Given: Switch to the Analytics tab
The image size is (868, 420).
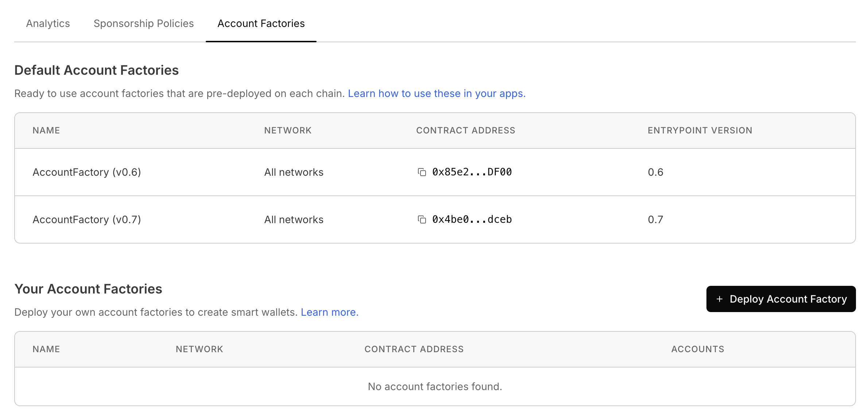Looking at the screenshot, I should click(x=48, y=23).
